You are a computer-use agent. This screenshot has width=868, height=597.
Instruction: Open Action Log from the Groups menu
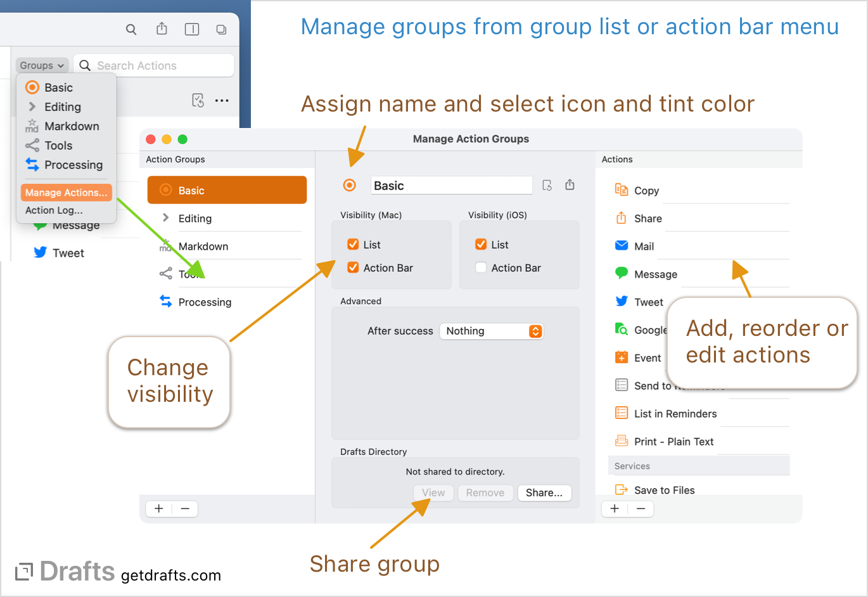[53, 210]
